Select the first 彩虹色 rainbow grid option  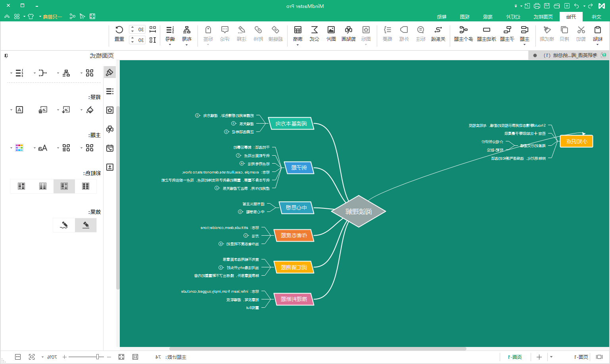(x=86, y=186)
